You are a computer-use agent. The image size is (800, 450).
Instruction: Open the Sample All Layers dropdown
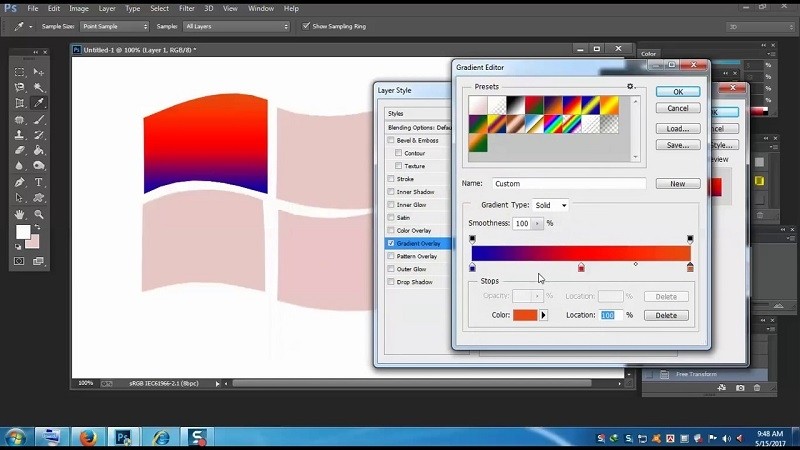pos(236,26)
